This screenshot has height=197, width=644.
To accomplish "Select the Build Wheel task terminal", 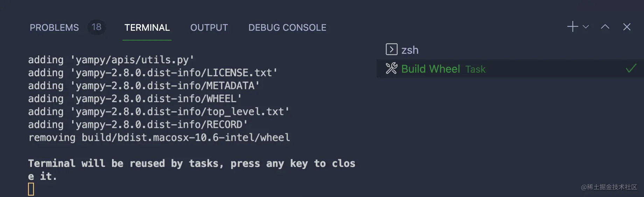I will pos(430,69).
